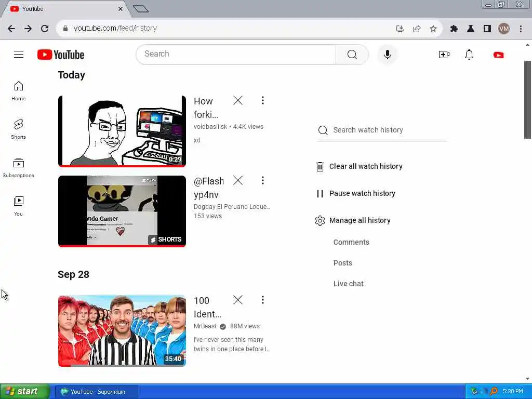The image size is (532, 399).
Task: Go forward in browser
Action: tap(28, 29)
